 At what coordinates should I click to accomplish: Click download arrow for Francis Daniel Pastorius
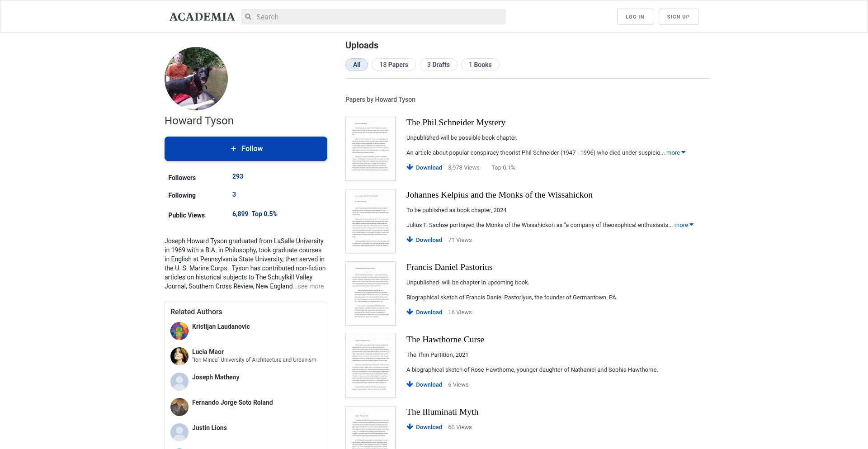pyautogui.click(x=410, y=312)
